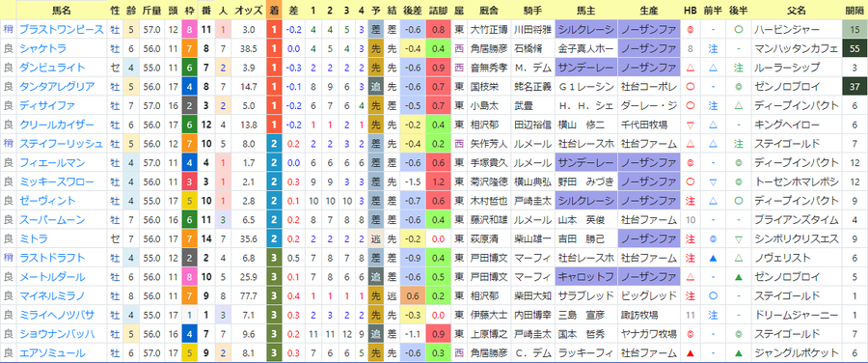Open the ミッキースワロー horse link
The width and height of the screenshot is (868, 363).
point(57,181)
